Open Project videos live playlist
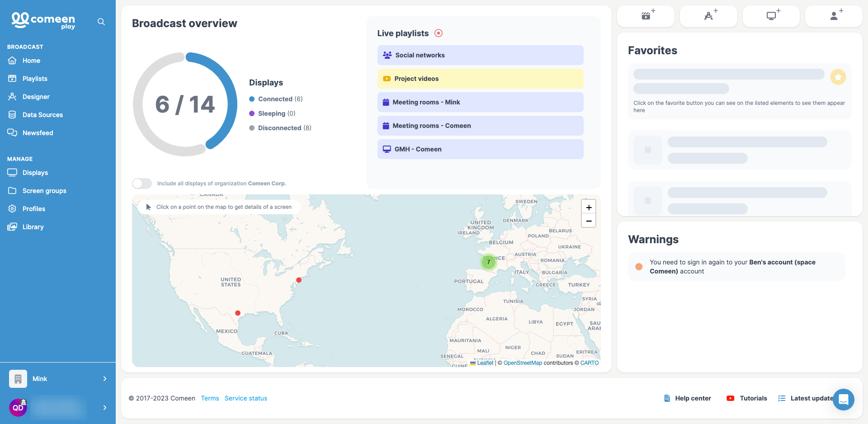Image resolution: width=868 pixels, height=424 pixels. coord(480,79)
